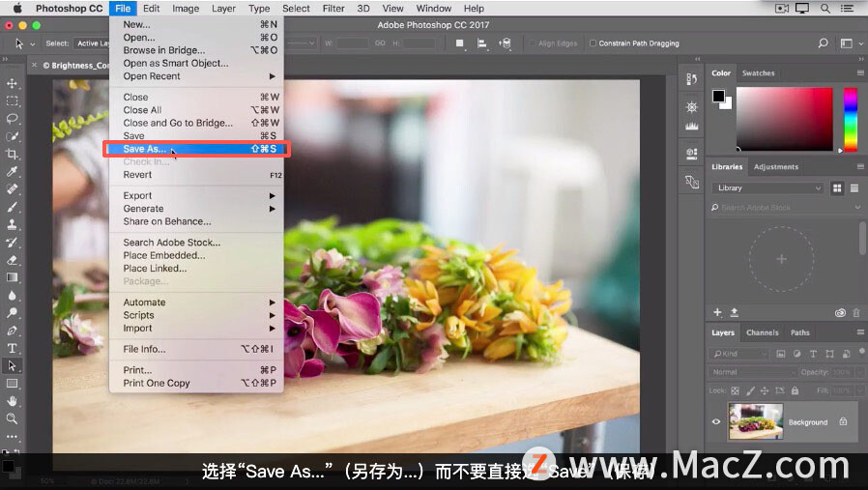
Task: Toggle type layer filter in Layers
Action: pos(813,354)
